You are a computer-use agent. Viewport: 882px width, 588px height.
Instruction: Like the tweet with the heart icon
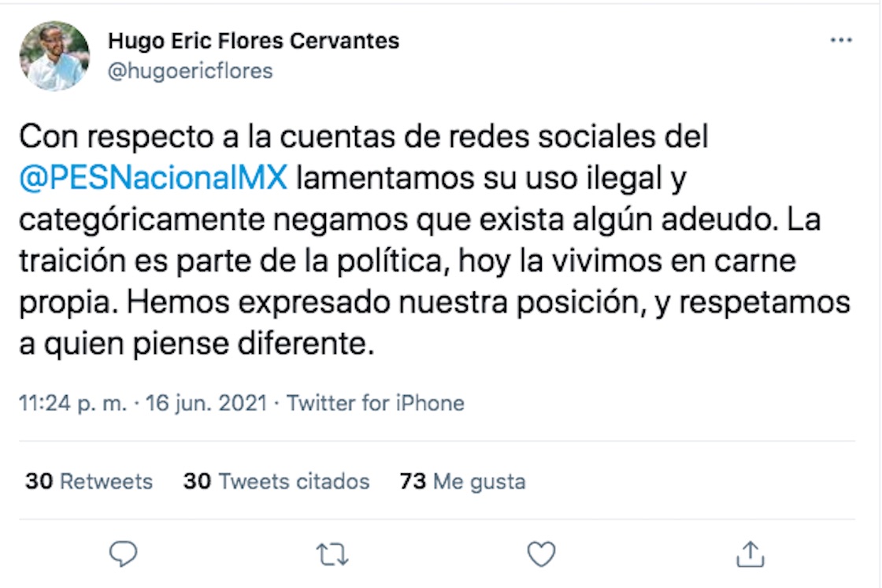[x=541, y=554]
